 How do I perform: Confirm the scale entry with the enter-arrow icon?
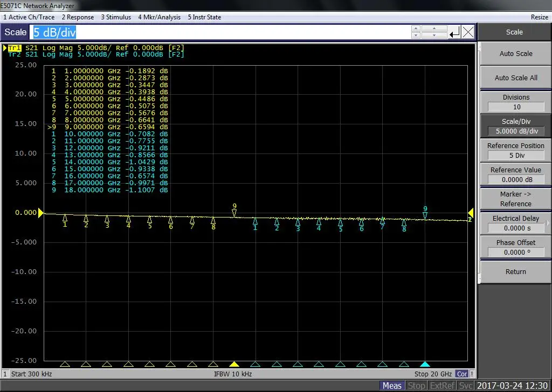[x=454, y=32]
